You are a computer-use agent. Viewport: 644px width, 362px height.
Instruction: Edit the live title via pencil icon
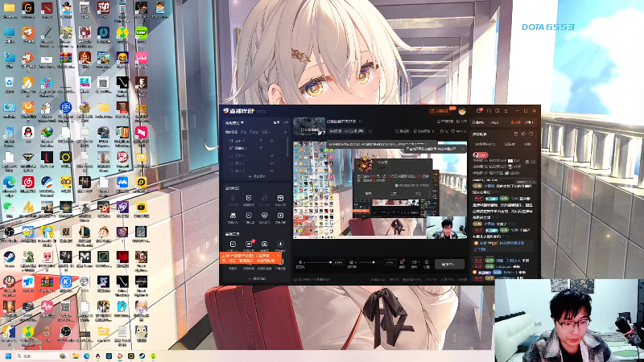point(361,121)
